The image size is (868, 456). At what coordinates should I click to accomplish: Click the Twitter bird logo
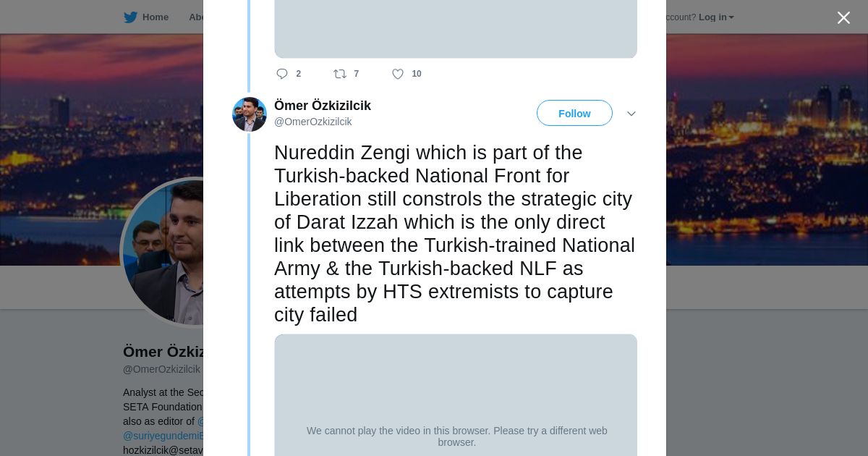[x=130, y=17]
